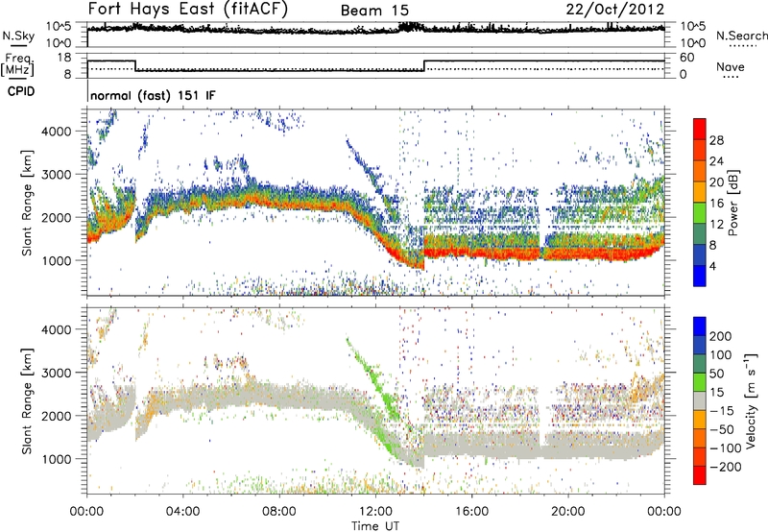Image resolution: width=768 pixels, height=532 pixels.
Task: Click the red bottom segment of Velocity color bar
Action: click(700, 475)
